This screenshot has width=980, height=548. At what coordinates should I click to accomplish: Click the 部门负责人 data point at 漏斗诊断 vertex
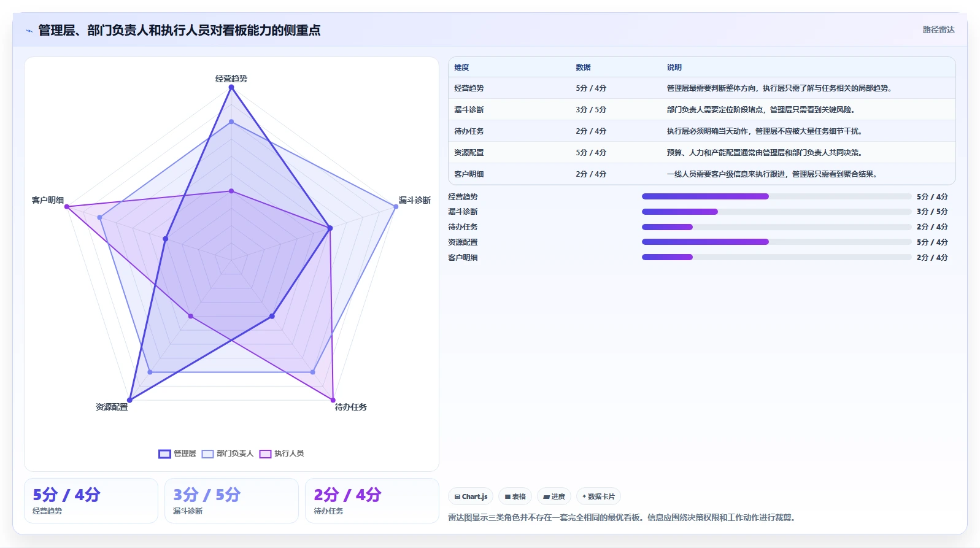396,207
